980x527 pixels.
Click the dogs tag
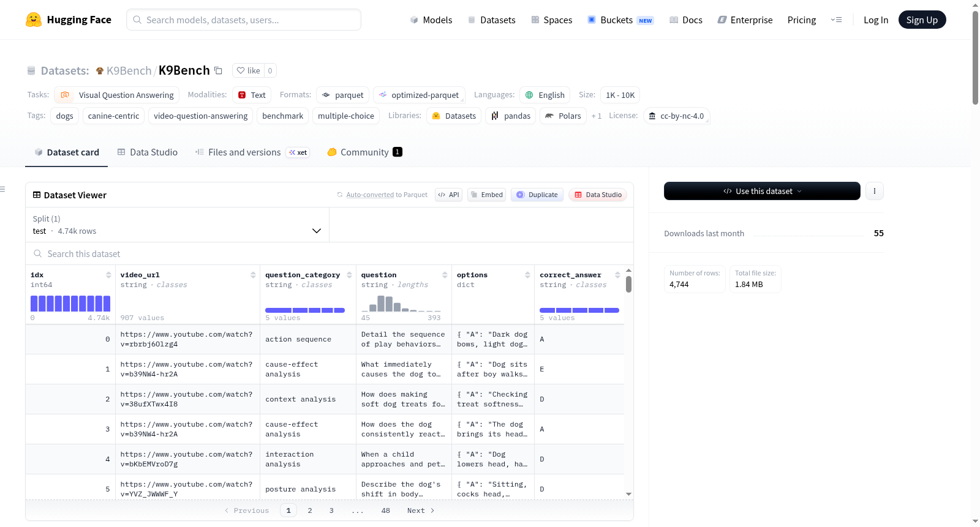pyautogui.click(x=64, y=116)
